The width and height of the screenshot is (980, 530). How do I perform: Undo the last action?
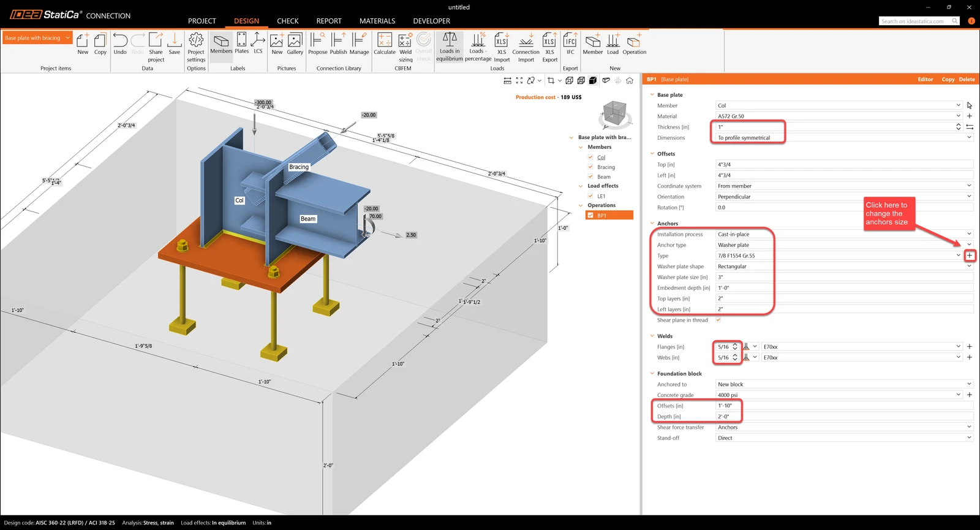click(x=120, y=44)
